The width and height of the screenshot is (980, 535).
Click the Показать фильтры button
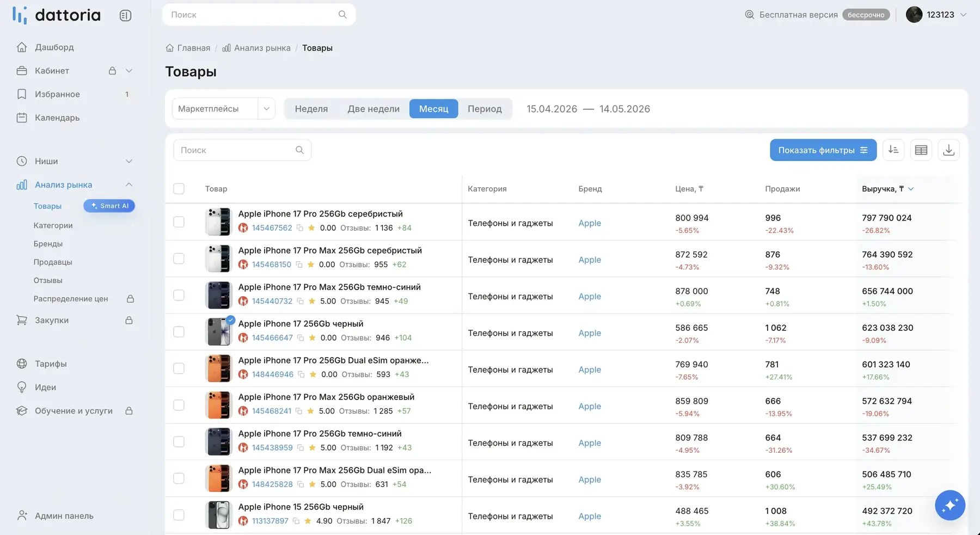click(823, 150)
